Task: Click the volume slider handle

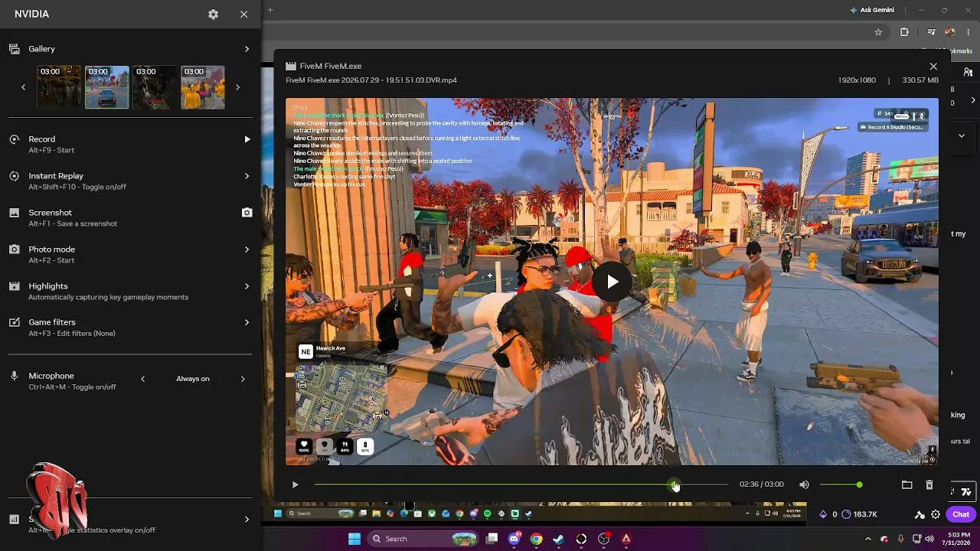Action: tap(859, 484)
